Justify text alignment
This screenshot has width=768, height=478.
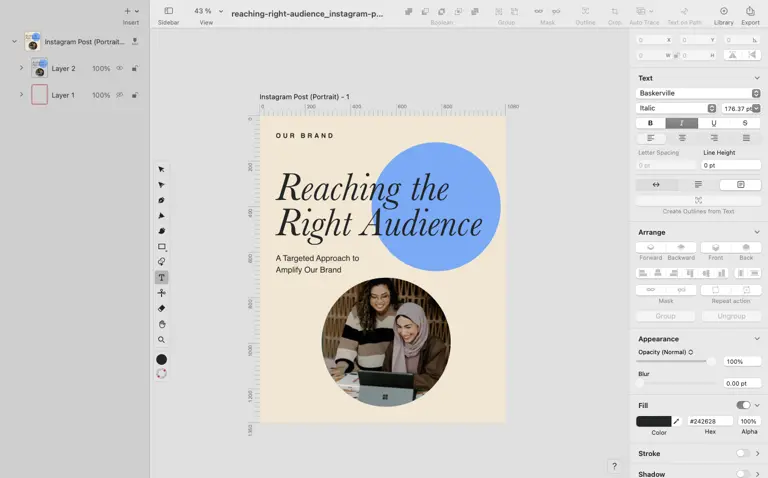coord(745,138)
